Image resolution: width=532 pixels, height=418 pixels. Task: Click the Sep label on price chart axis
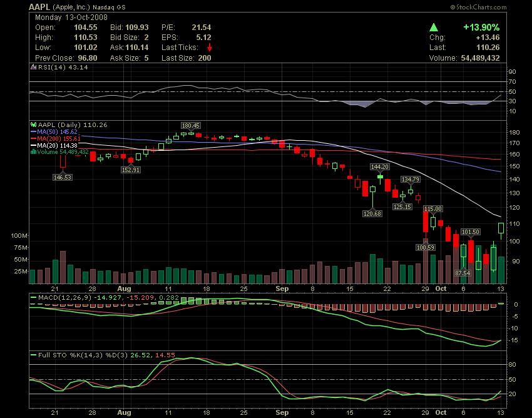(282, 288)
